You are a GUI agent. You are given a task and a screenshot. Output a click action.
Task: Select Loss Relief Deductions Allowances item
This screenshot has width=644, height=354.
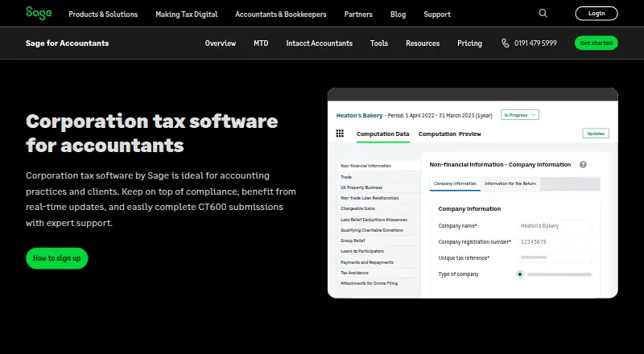tap(378, 220)
